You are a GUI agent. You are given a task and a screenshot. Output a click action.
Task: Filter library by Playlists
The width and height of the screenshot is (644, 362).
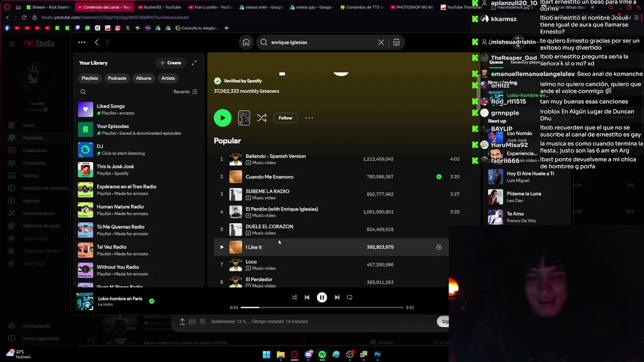pos(90,78)
